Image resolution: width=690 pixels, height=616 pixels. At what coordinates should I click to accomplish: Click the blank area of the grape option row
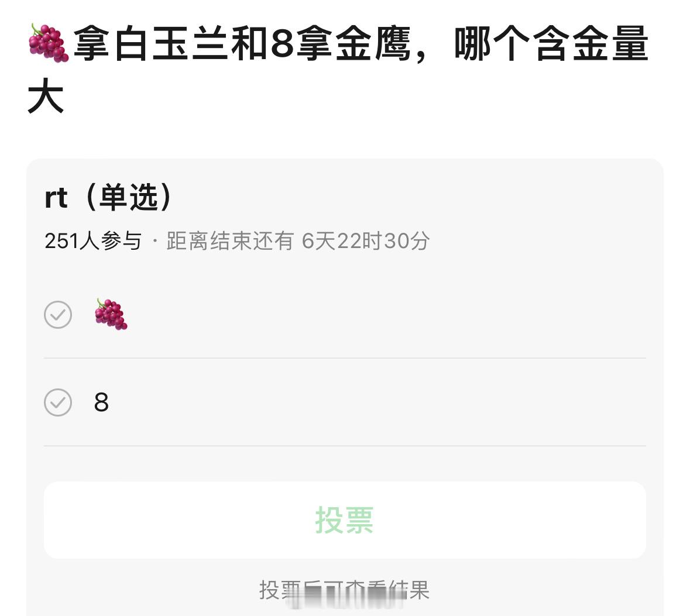coord(387,314)
